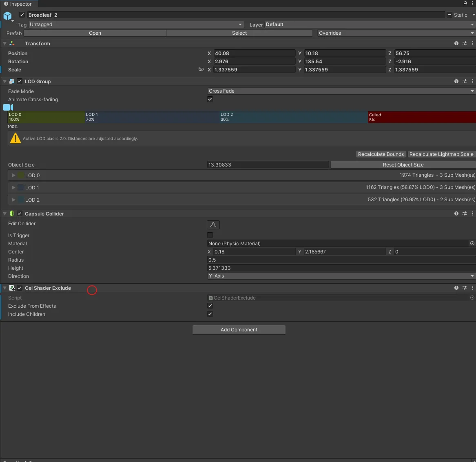Viewport: 476px width, 462px height.
Task: Open Capsule Collider presets
Action: 465,213
